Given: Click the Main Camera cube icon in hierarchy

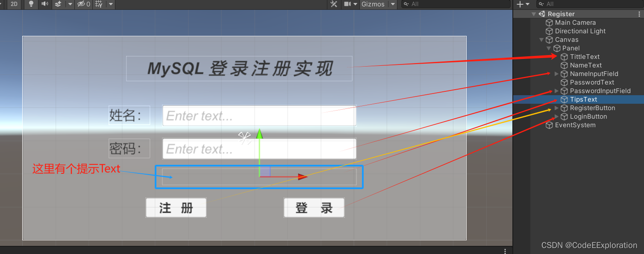Looking at the screenshot, I should pos(550,22).
